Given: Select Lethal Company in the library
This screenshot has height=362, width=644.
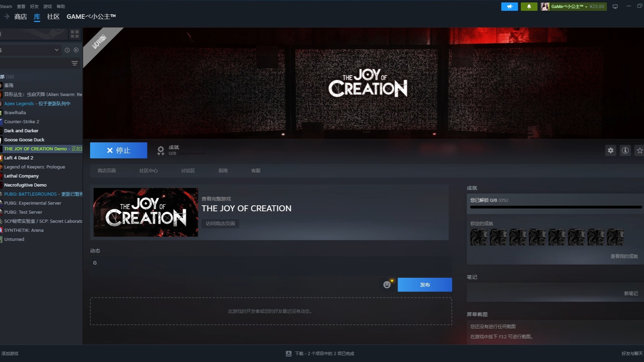Looking at the screenshot, I should 41,176.
